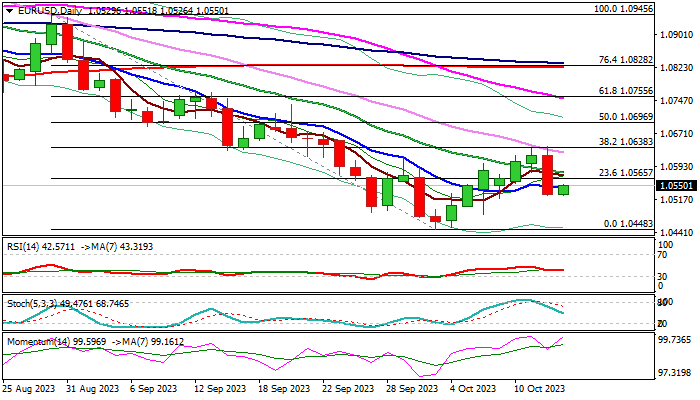
Task: Select the 12 Sep 2023 date marker
Action: [221, 388]
